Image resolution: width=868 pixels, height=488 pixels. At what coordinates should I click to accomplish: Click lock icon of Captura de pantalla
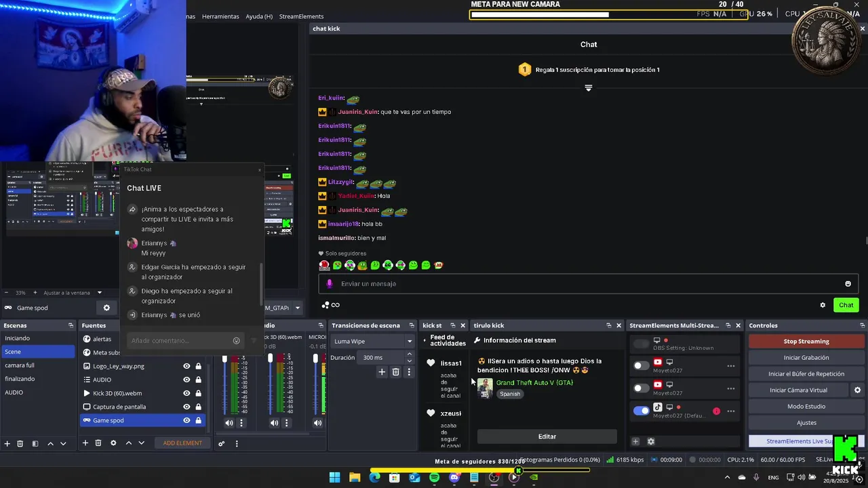coord(198,407)
